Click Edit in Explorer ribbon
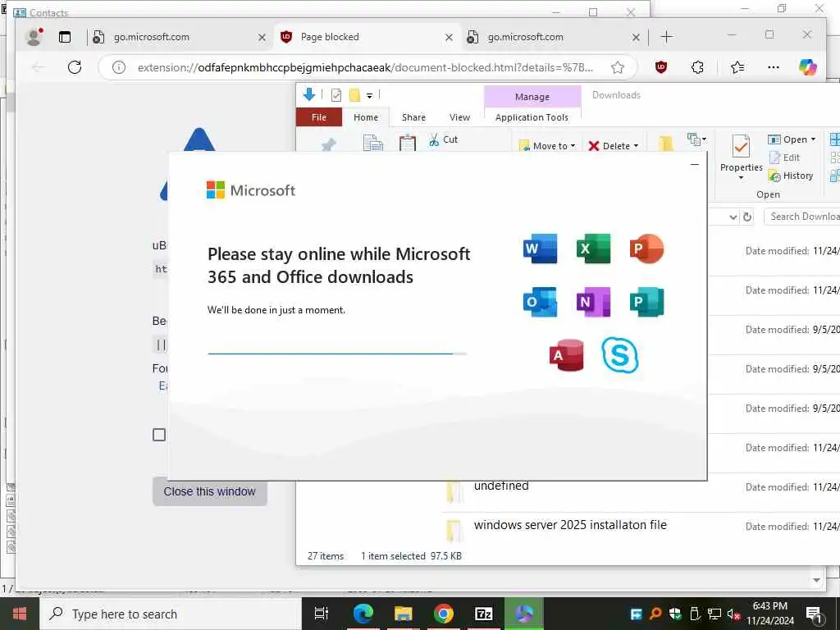 [784, 157]
